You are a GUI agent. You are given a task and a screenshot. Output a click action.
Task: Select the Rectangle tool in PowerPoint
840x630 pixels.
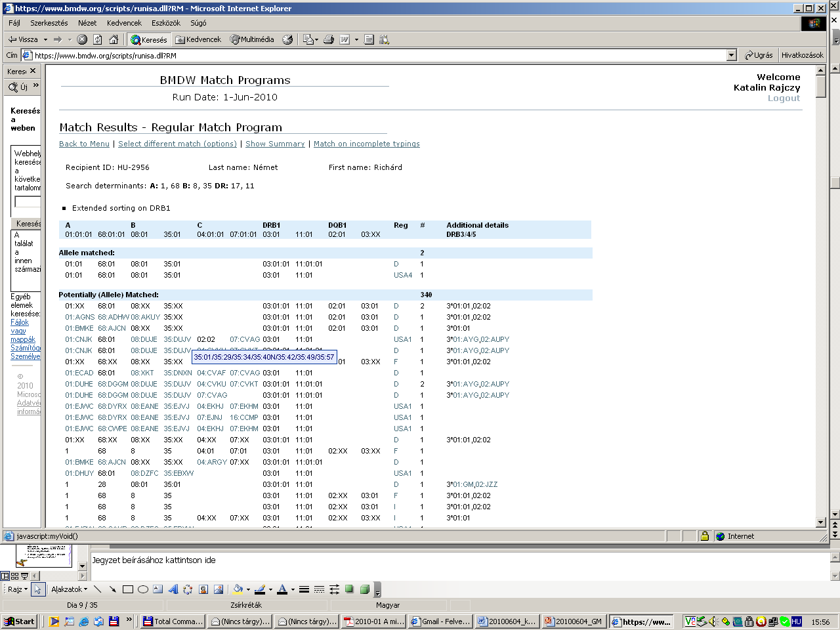click(x=128, y=589)
